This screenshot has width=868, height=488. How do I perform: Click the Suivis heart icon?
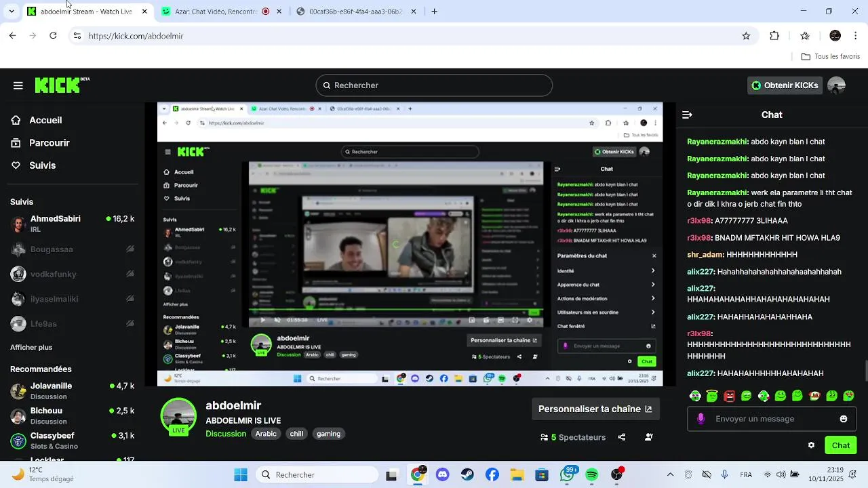pyautogui.click(x=16, y=165)
